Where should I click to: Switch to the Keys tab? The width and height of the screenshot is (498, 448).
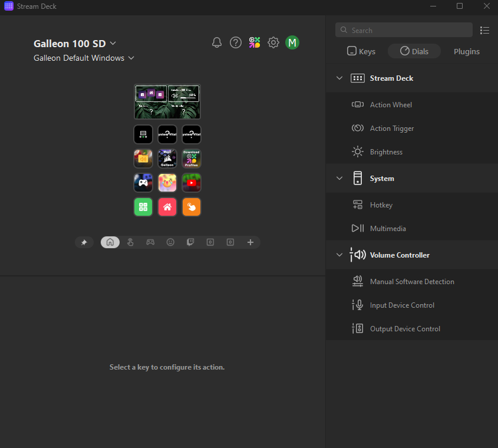coord(361,51)
